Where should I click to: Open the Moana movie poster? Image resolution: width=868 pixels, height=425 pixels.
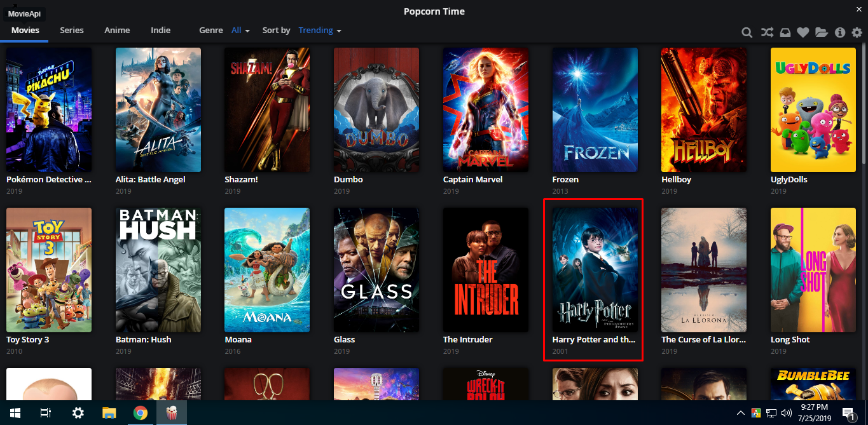(267, 270)
